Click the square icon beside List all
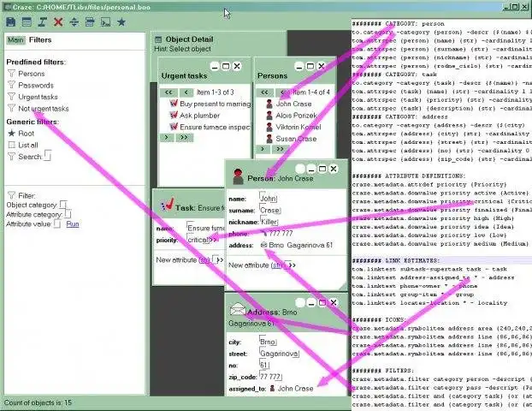Viewport: 532px width, 411px height. [x=11, y=145]
